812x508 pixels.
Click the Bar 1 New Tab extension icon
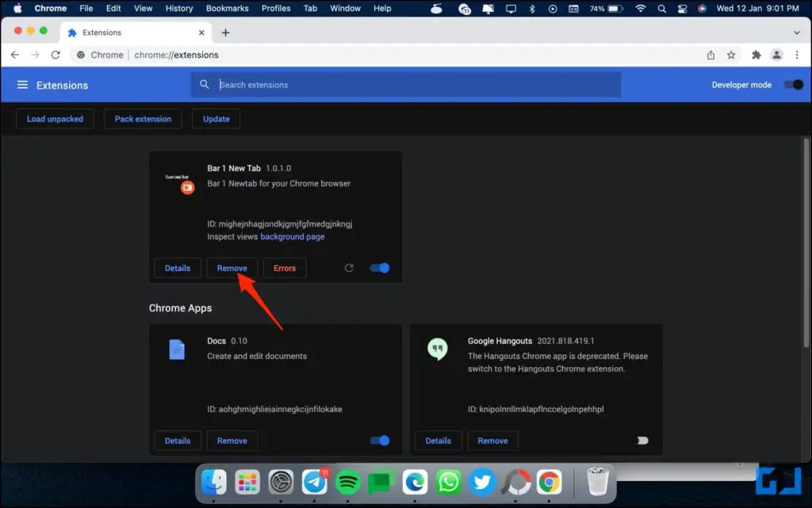coord(180,184)
